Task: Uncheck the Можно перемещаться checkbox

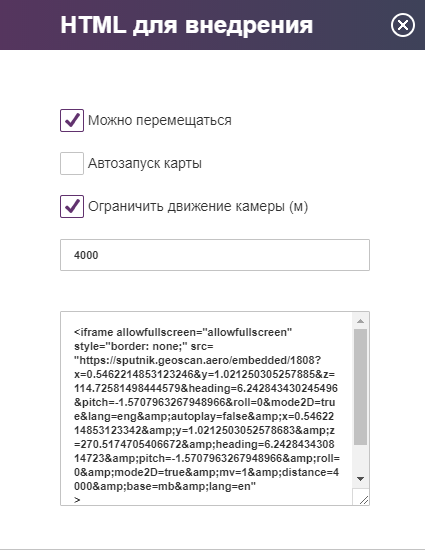Action: coord(72,120)
